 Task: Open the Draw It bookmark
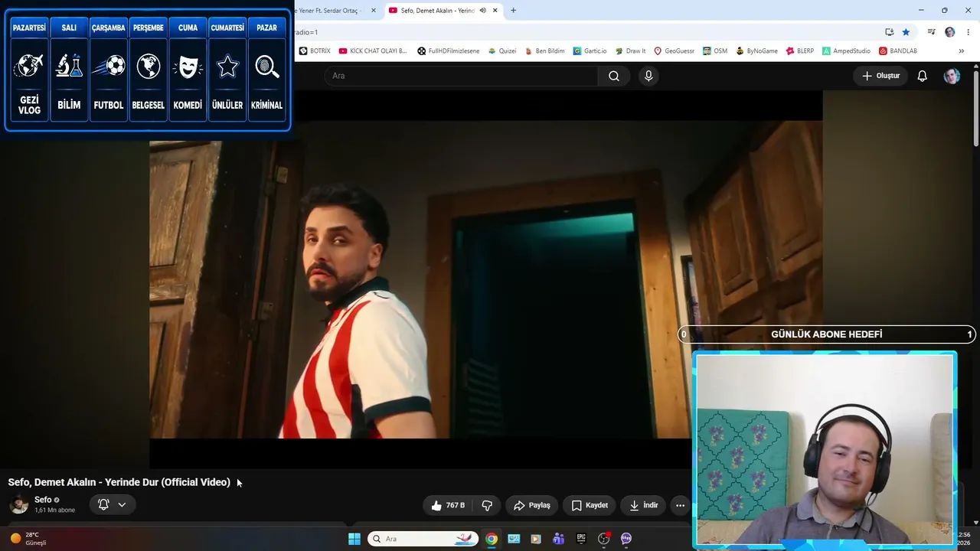tap(630, 51)
